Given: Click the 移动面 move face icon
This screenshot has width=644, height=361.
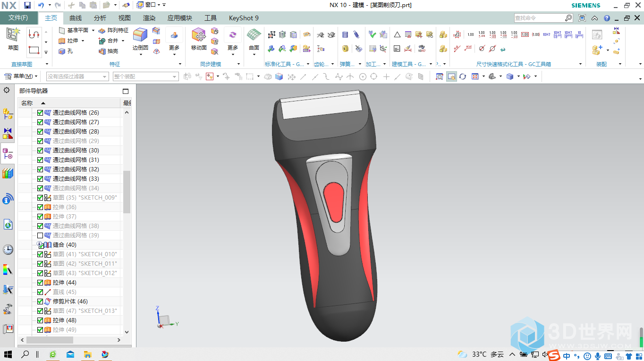Looking at the screenshot, I should tap(199, 35).
